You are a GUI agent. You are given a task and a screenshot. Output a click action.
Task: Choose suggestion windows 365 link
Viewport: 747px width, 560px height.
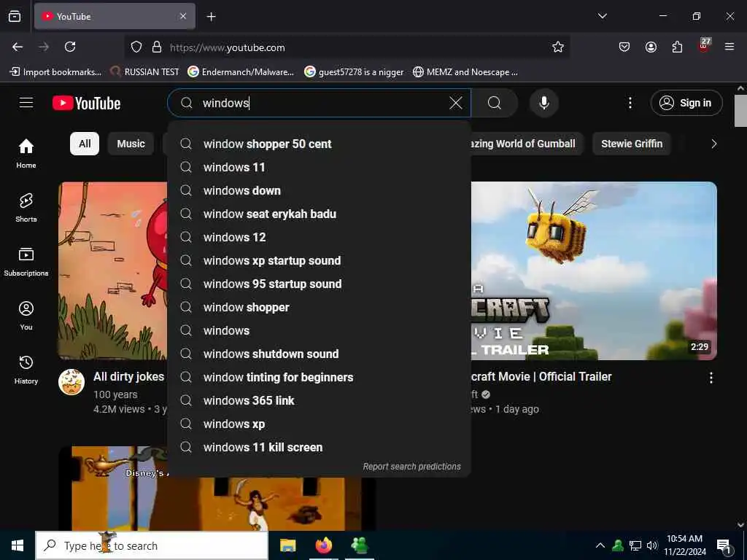pos(320,400)
